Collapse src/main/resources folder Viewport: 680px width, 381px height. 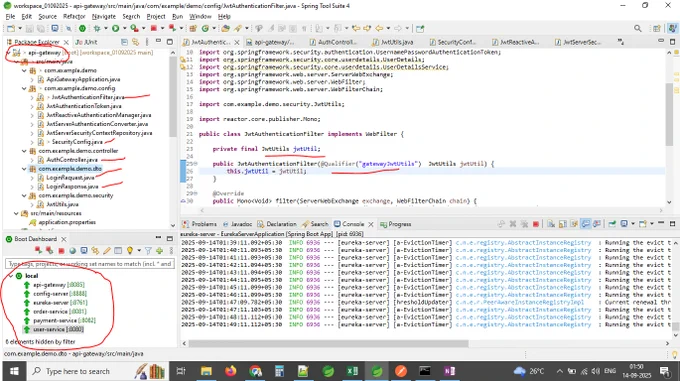[x=16, y=214]
